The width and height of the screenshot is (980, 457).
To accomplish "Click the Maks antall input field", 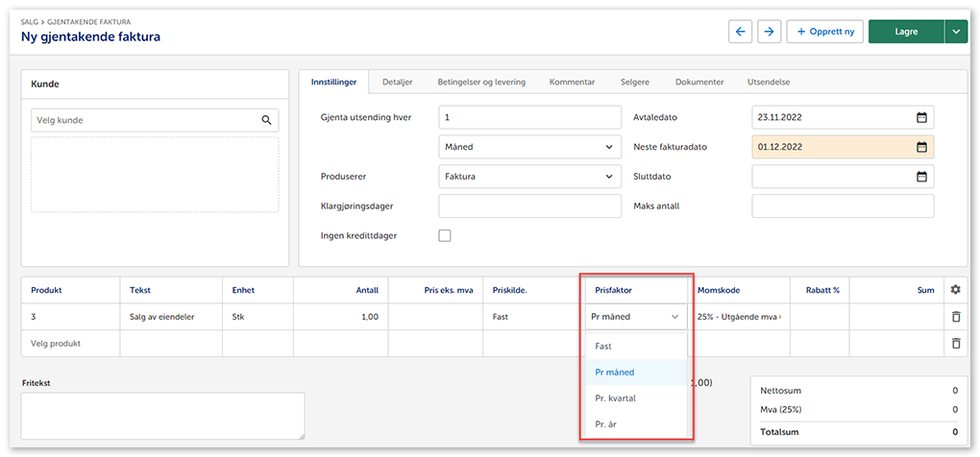I will 842,206.
